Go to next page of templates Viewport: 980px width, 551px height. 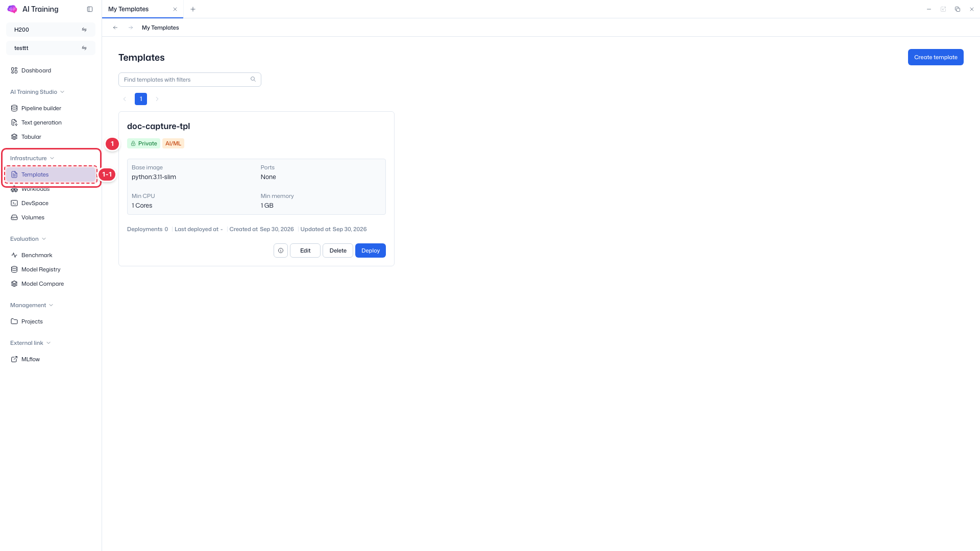click(157, 99)
